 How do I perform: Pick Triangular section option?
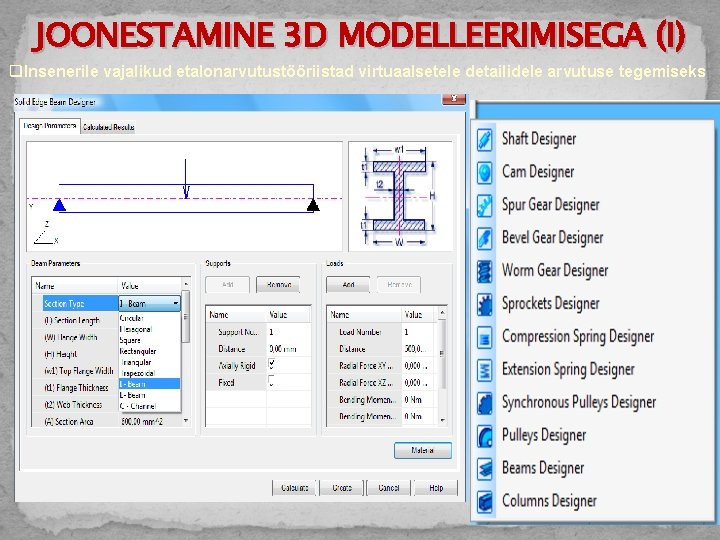tap(150, 362)
